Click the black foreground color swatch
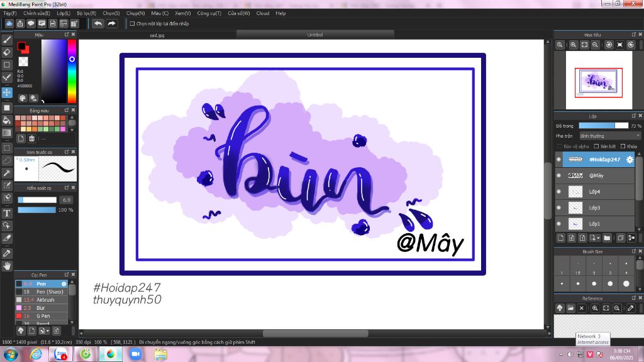644x362 pixels. coord(21,46)
